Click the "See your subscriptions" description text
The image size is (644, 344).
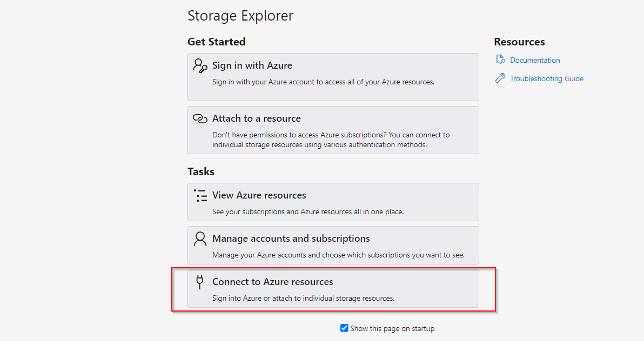308,212
